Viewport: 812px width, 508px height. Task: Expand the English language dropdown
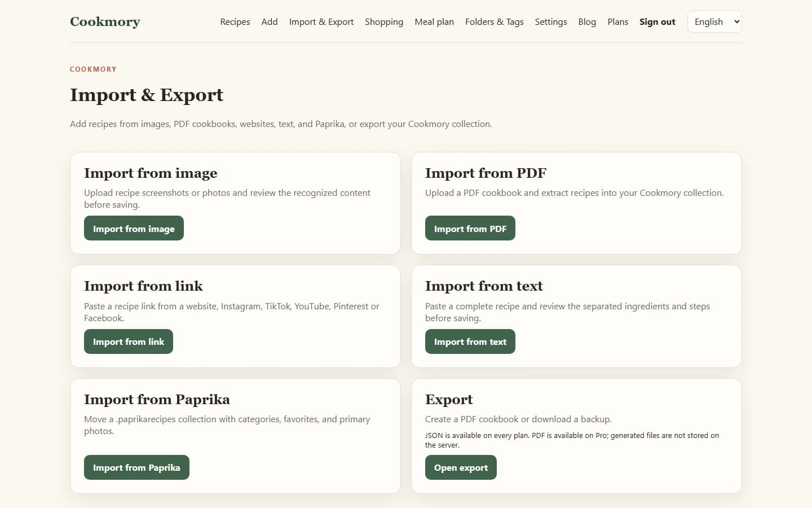tap(714, 21)
